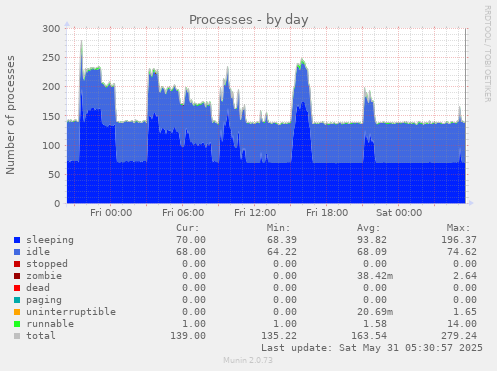Click the runnable legend color swatch
The image size is (497, 371).
[x=17, y=324]
